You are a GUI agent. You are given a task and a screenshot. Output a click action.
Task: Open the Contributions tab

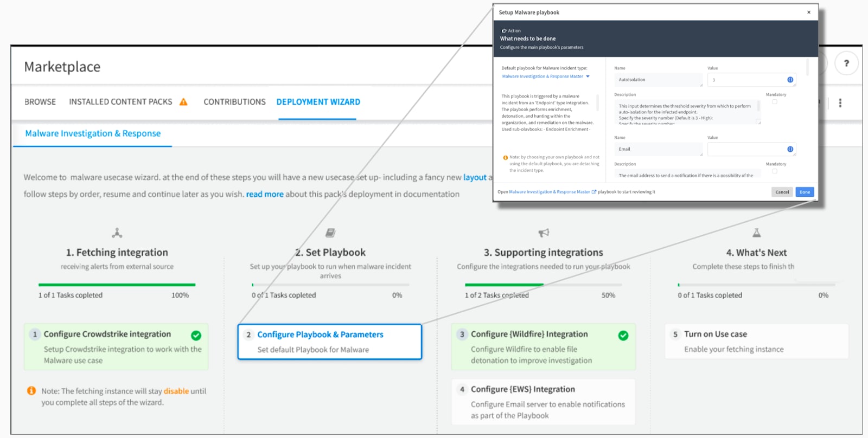[234, 102]
